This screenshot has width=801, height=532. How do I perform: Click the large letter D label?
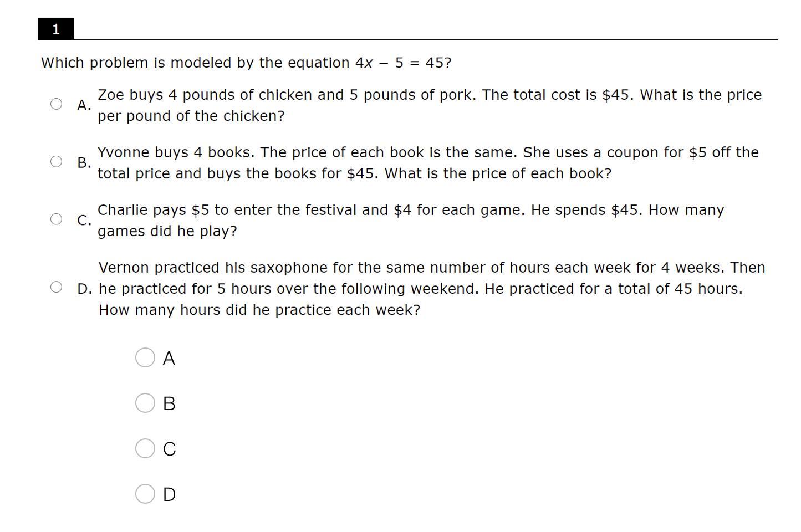pos(169,494)
